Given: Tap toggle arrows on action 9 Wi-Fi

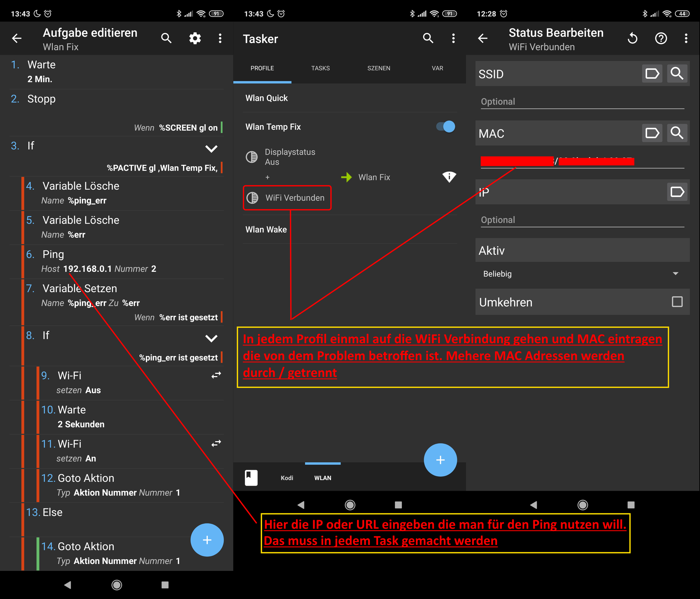Looking at the screenshot, I should pyautogui.click(x=216, y=375).
